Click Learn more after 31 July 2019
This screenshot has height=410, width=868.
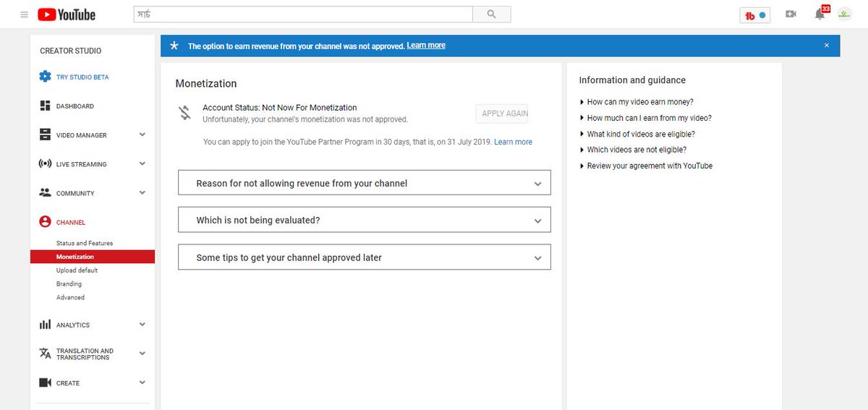513,142
